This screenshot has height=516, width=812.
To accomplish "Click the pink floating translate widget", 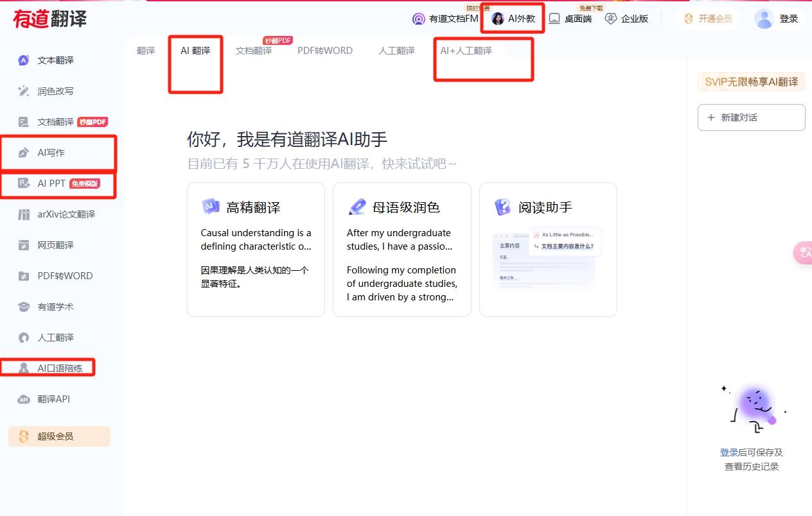I will 803,253.
